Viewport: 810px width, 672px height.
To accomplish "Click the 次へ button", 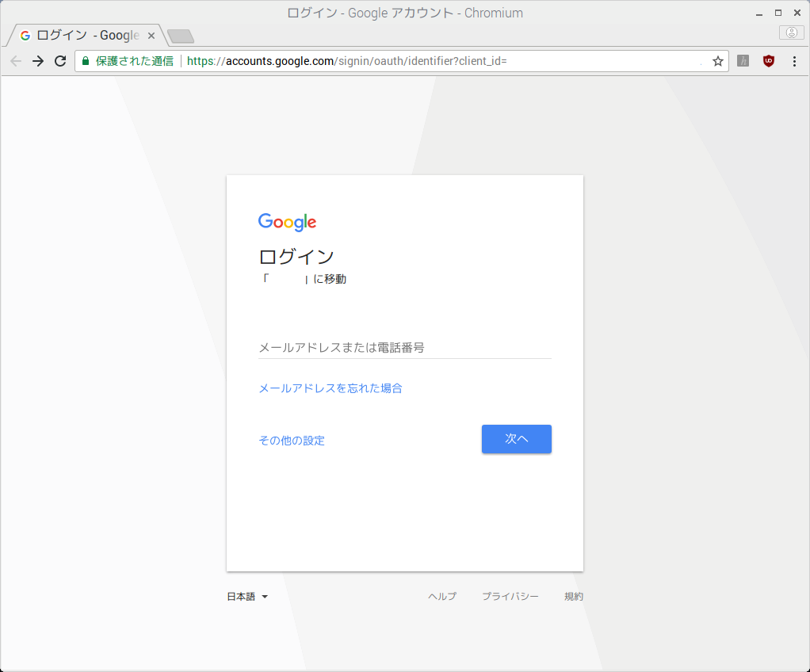I will coord(517,439).
